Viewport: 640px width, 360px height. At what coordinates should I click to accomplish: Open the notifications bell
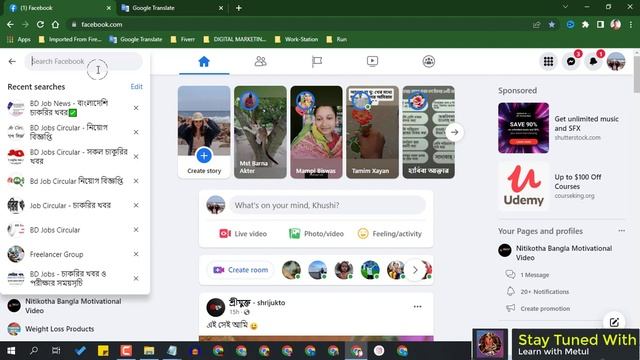pos(593,62)
